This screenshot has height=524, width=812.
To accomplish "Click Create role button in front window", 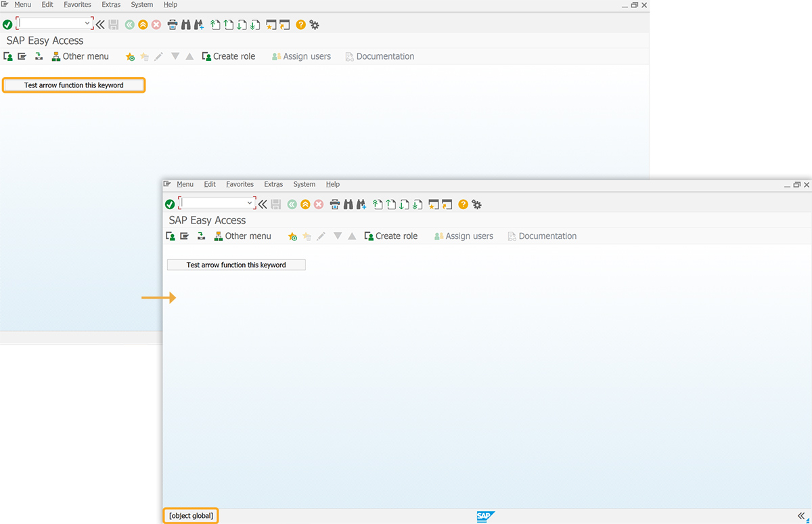I will [390, 236].
